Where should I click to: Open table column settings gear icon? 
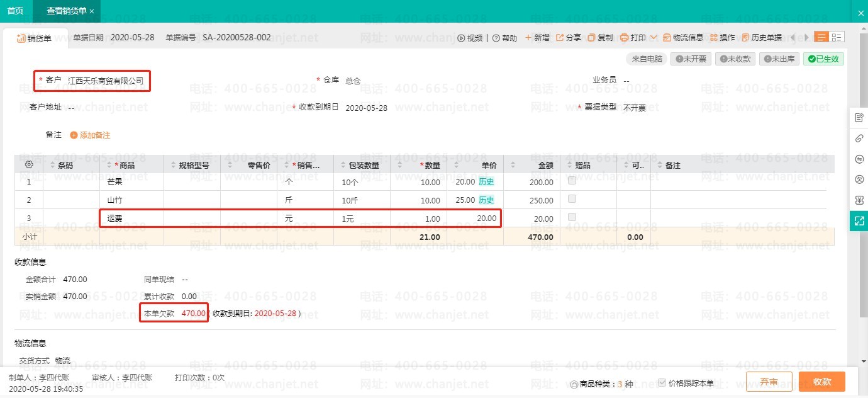tap(29, 164)
